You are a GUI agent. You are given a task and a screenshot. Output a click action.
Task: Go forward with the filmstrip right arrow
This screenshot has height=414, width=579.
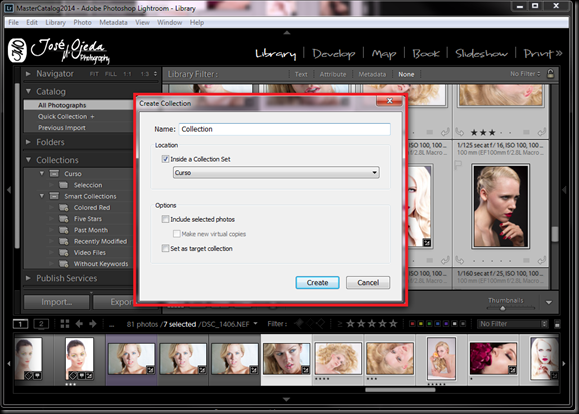point(93,324)
